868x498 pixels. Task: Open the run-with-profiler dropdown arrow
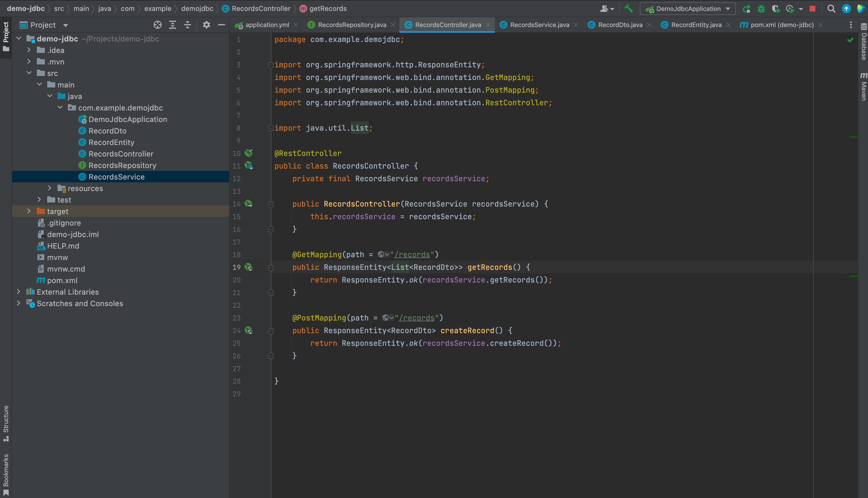coord(801,9)
